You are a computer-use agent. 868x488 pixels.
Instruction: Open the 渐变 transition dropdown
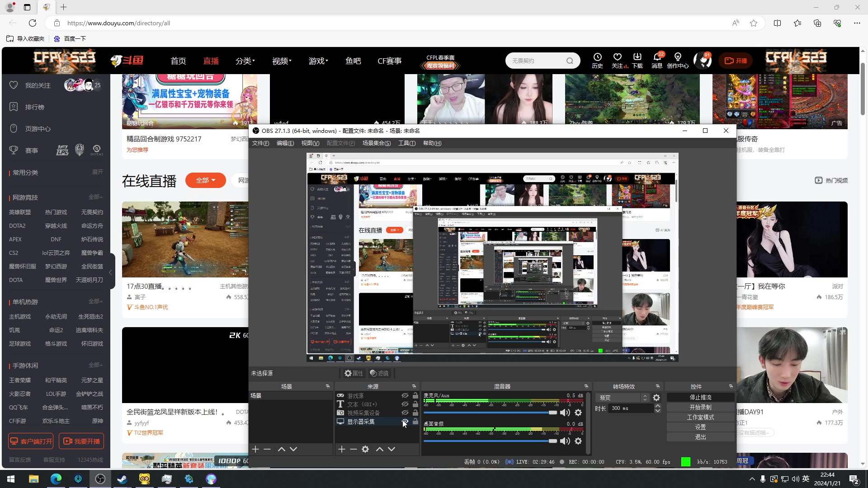pos(623,398)
